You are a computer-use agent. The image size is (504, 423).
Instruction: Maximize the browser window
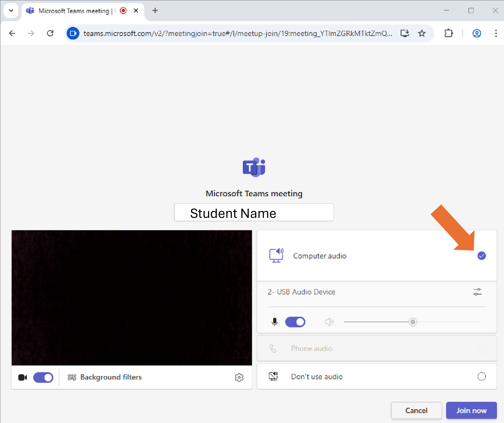[x=471, y=11]
